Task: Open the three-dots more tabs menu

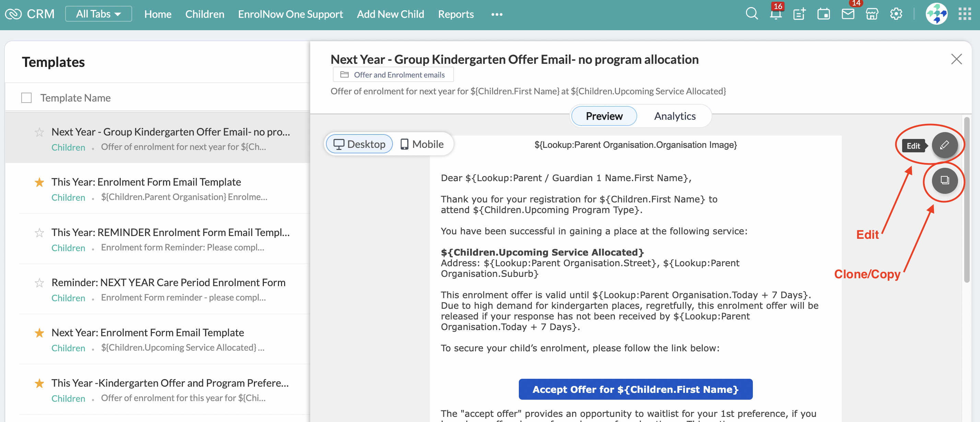Action: (x=497, y=14)
